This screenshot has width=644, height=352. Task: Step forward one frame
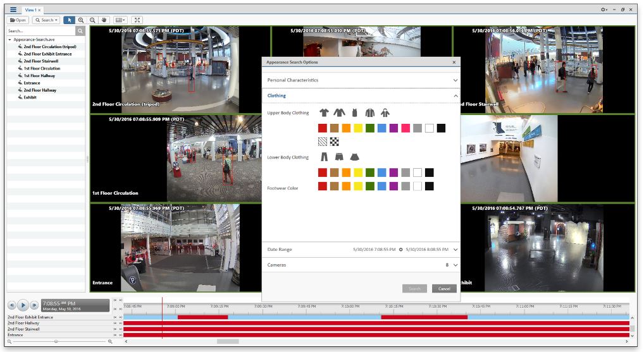click(x=34, y=305)
